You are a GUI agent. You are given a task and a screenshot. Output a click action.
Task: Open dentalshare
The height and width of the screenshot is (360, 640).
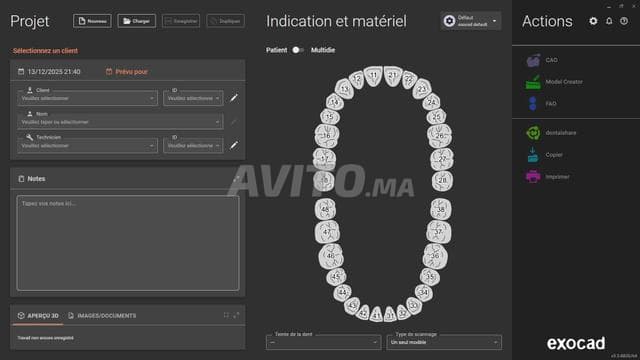(x=551, y=133)
